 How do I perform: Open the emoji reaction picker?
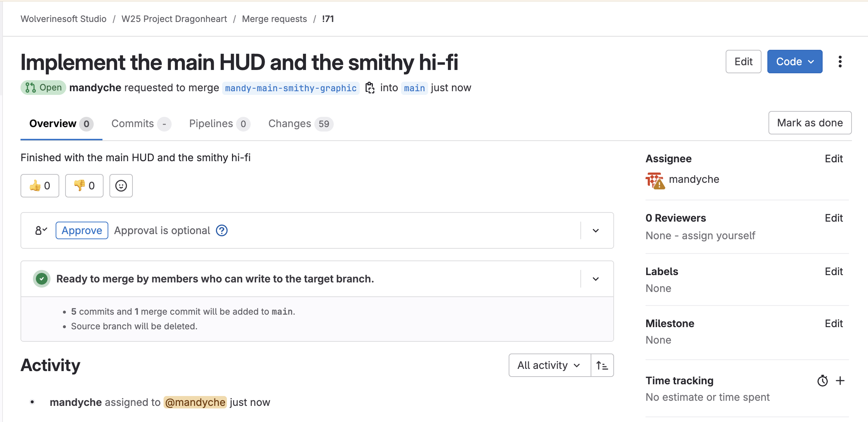[121, 186]
